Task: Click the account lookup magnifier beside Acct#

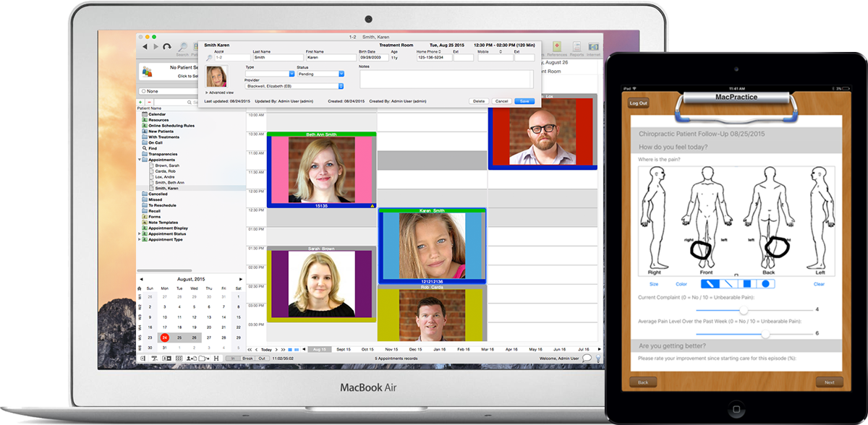Action: [209, 58]
